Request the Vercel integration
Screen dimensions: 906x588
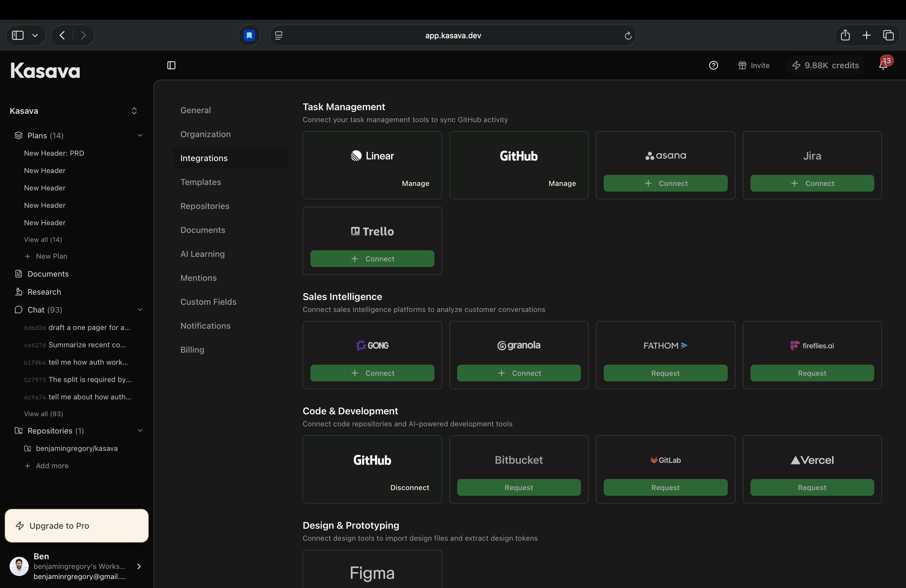pyautogui.click(x=812, y=488)
